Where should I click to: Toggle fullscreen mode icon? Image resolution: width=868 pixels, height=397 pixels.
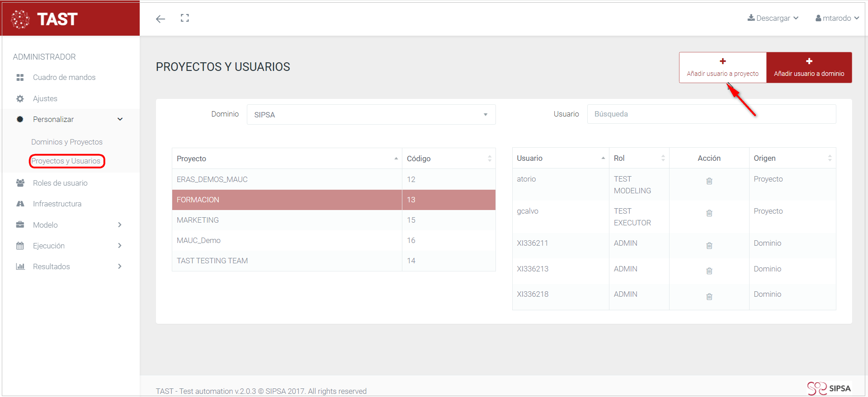(184, 18)
